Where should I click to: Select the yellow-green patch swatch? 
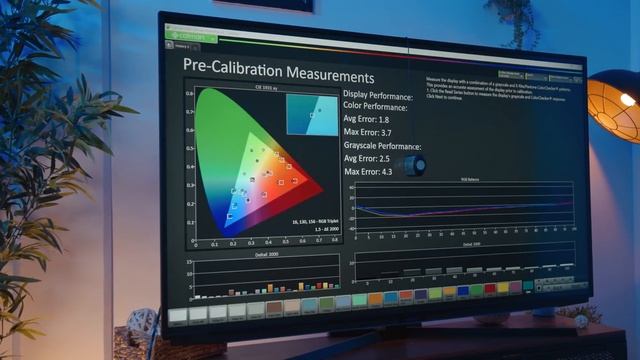point(435,295)
